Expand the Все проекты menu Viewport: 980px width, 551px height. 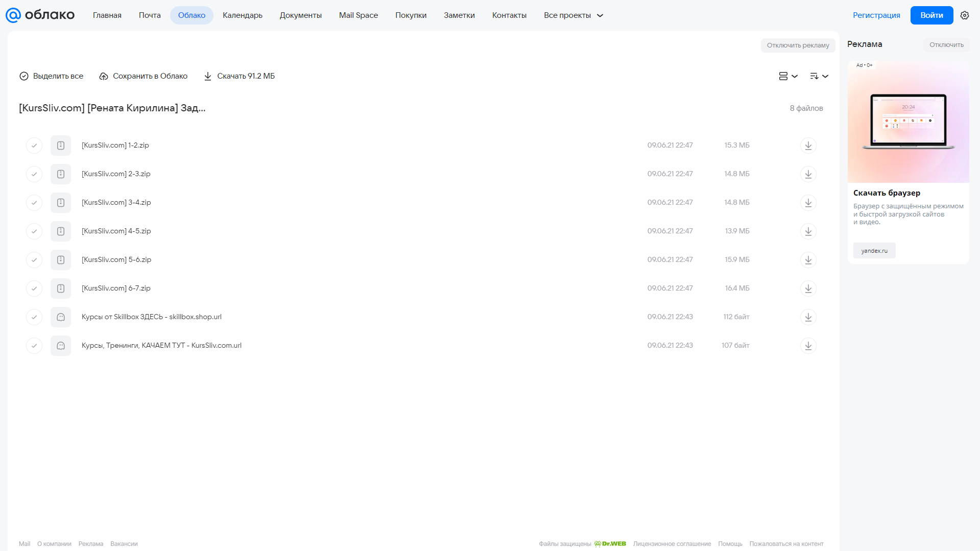coord(573,15)
